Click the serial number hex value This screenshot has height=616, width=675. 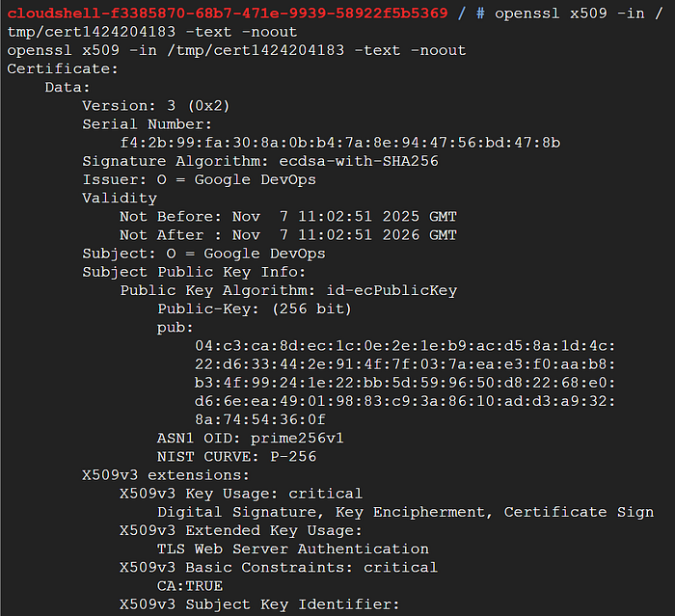pyautogui.click(x=340, y=143)
